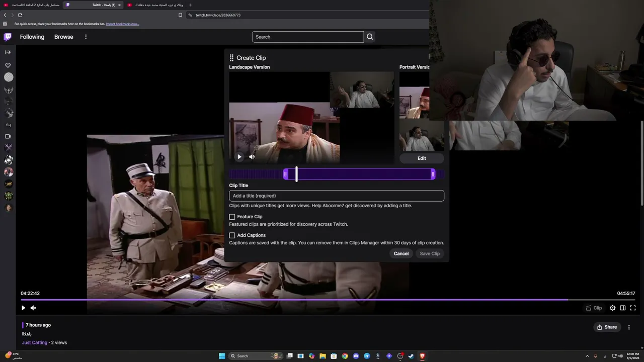Viewport: 644px width, 362px height.
Task: Select the Twitch browser tab
Action: tap(94, 5)
